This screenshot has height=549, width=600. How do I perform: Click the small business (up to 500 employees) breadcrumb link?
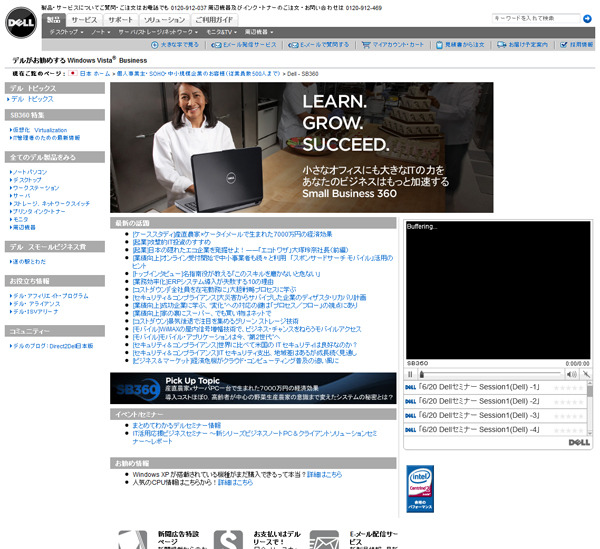(198, 73)
